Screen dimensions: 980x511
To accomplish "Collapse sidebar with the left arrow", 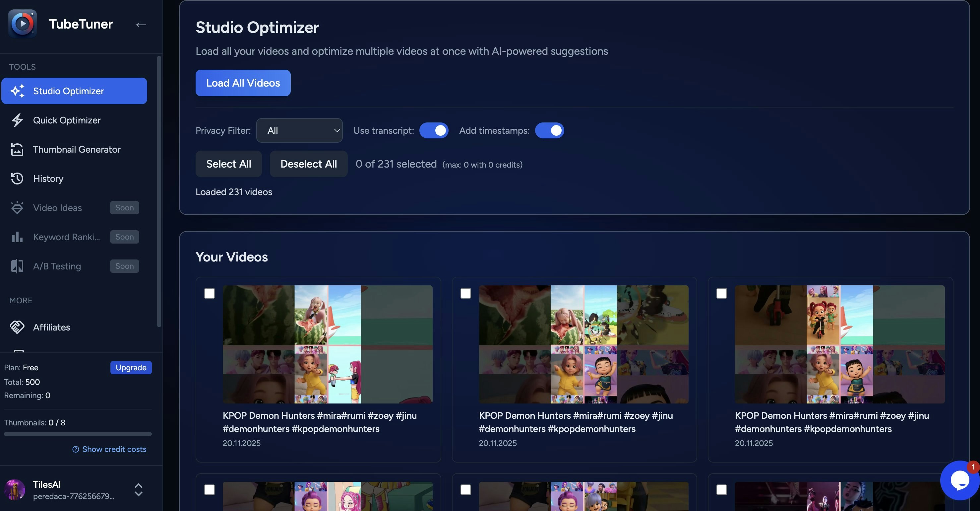I will tap(141, 25).
